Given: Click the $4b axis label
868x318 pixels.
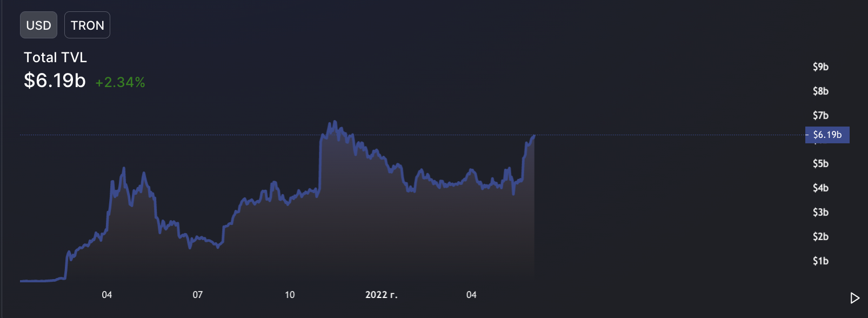Looking at the screenshot, I should 820,188.
